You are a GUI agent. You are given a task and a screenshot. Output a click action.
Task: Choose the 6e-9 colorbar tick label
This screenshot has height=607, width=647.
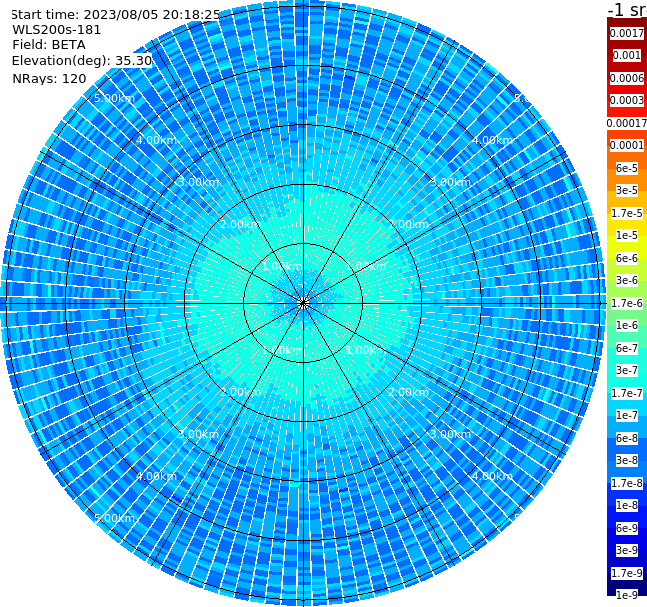tap(627, 528)
